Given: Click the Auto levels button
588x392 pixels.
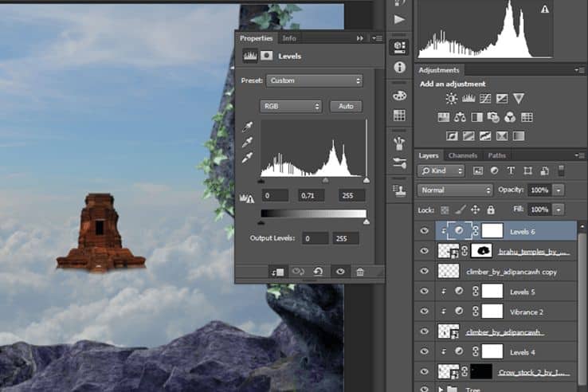Looking at the screenshot, I should pyautogui.click(x=346, y=106).
